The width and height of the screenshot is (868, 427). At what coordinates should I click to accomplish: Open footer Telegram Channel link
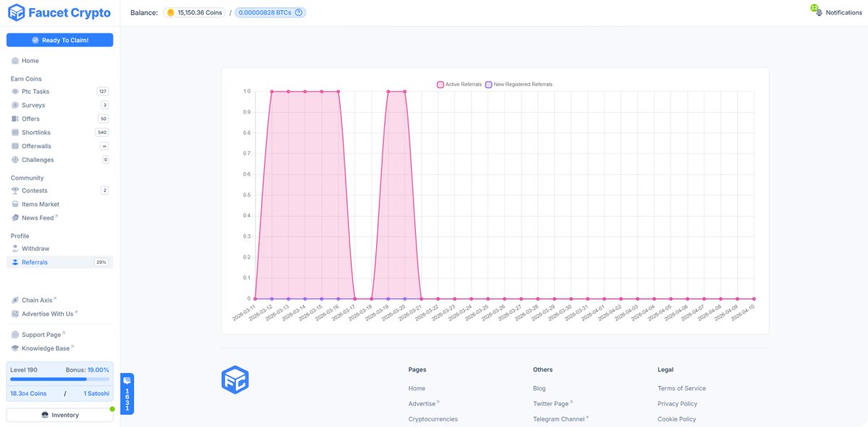click(561, 419)
